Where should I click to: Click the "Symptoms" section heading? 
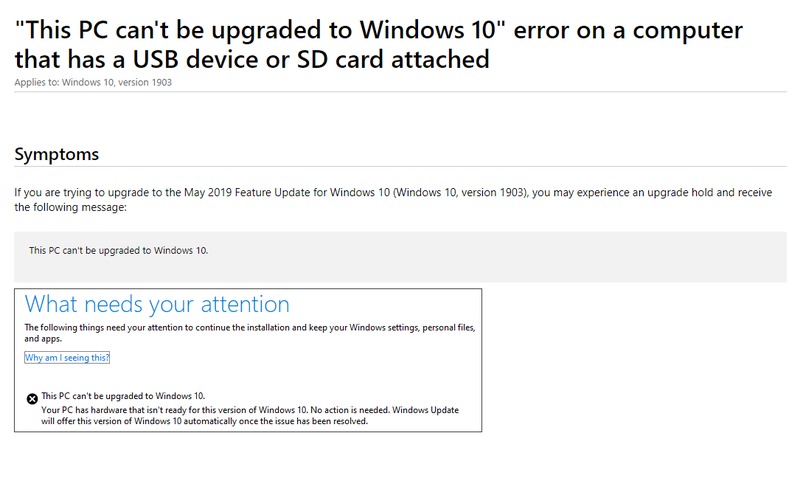[x=56, y=155]
